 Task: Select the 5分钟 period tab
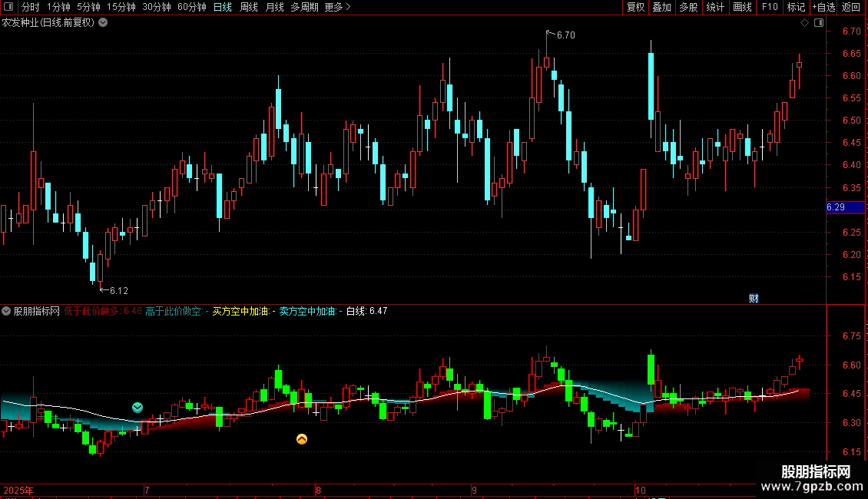(x=88, y=7)
